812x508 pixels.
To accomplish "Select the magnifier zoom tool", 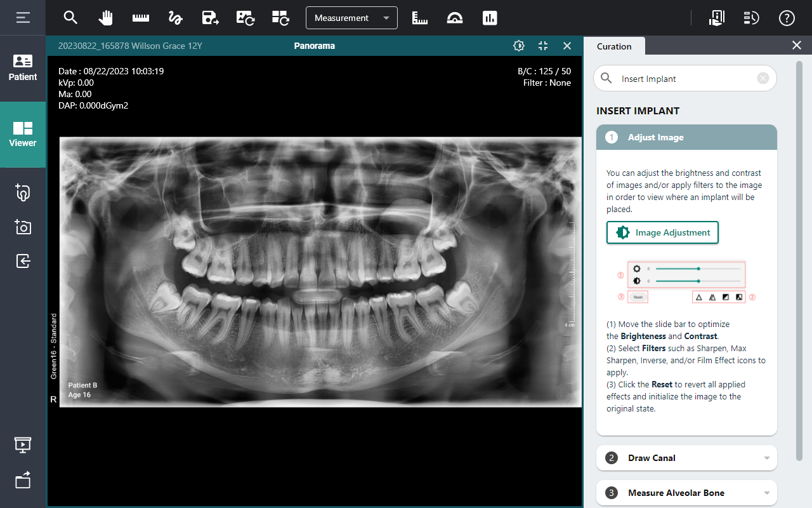I will coord(70,18).
